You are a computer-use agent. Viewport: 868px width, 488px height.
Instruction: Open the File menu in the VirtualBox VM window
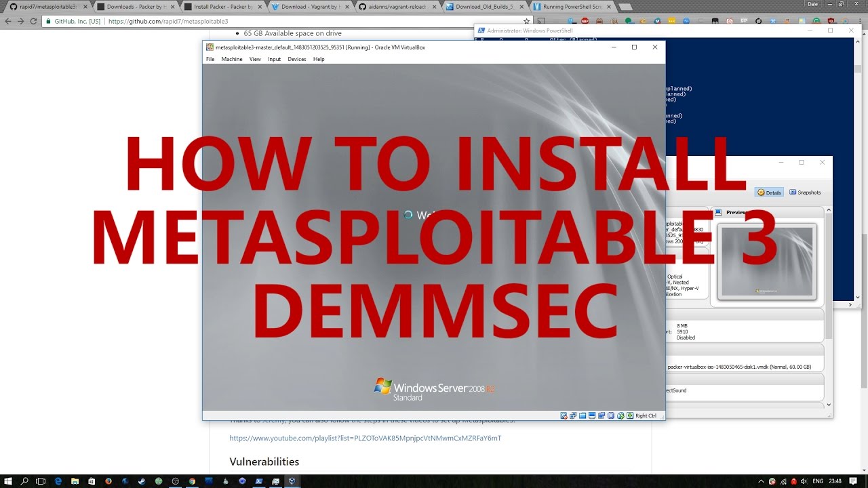[210, 59]
